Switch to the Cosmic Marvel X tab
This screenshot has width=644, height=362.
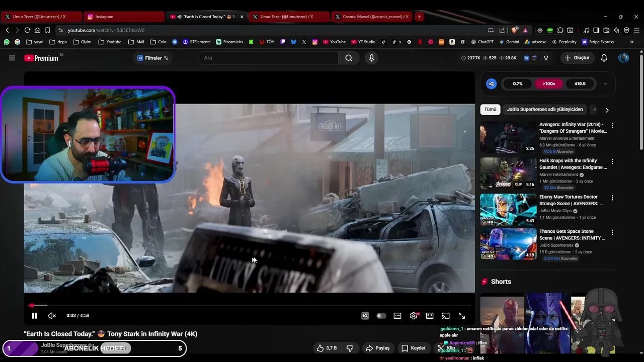[371, 17]
